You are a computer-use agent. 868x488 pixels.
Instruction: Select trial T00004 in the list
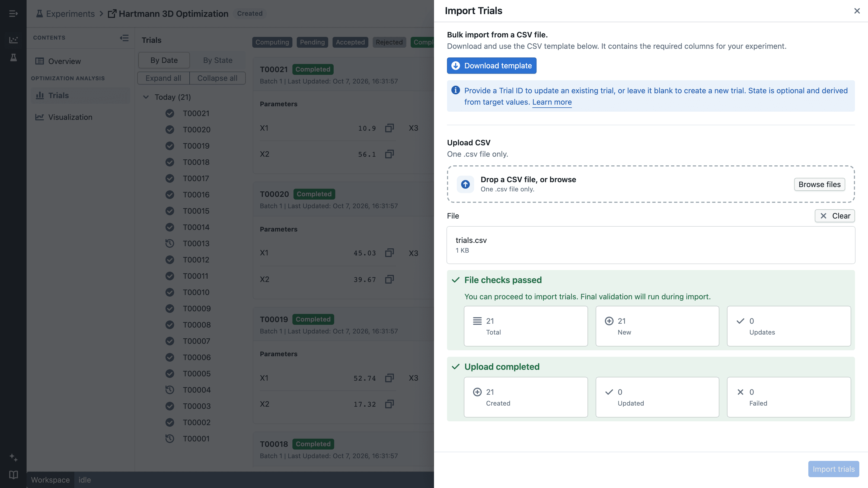click(197, 390)
